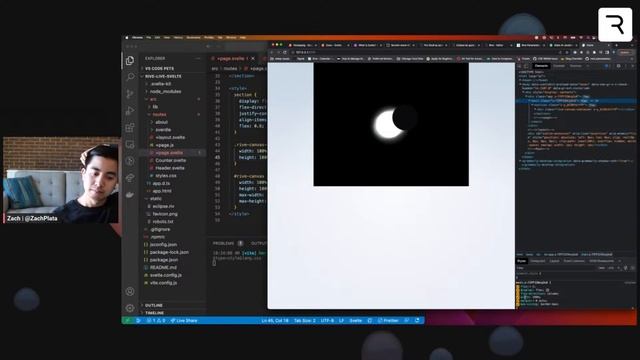This screenshot has height=360, width=640.
Task: Open the Docker whale activity bar icon
Action: coord(130,195)
